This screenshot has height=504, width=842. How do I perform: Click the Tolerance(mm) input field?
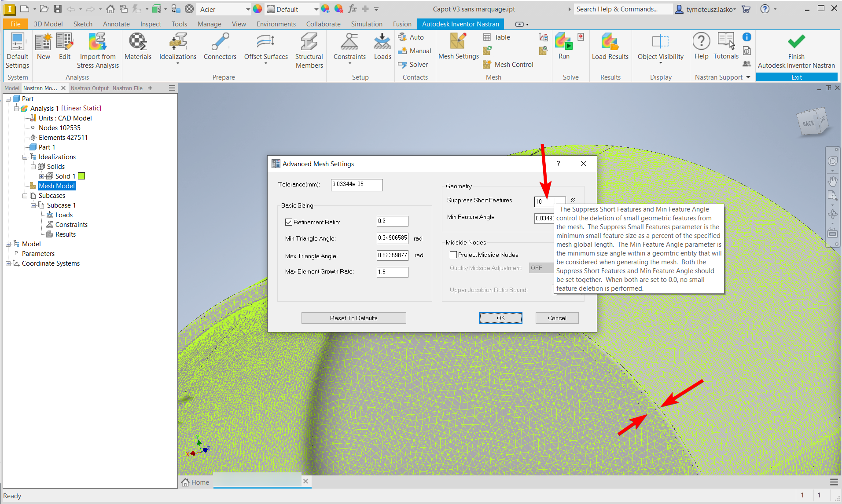pyautogui.click(x=357, y=185)
